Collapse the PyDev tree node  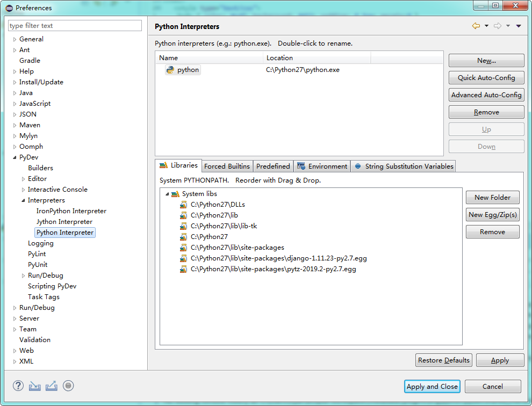[15, 157]
